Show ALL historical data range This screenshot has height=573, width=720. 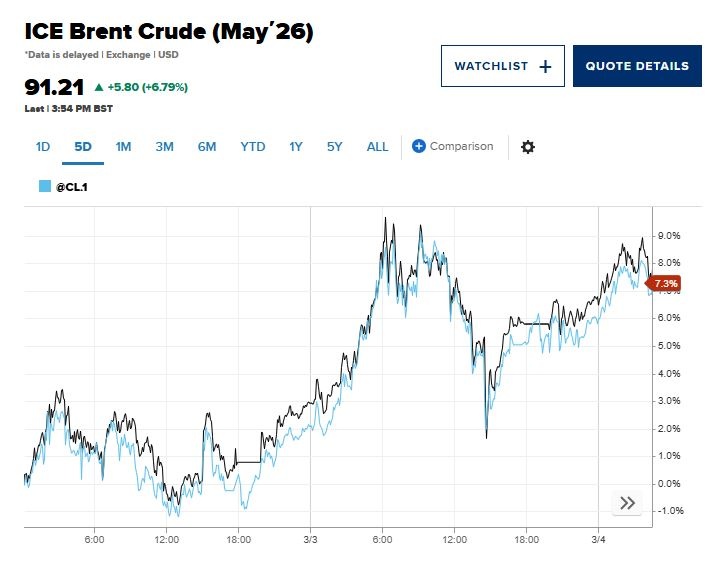tap(377, 147)
